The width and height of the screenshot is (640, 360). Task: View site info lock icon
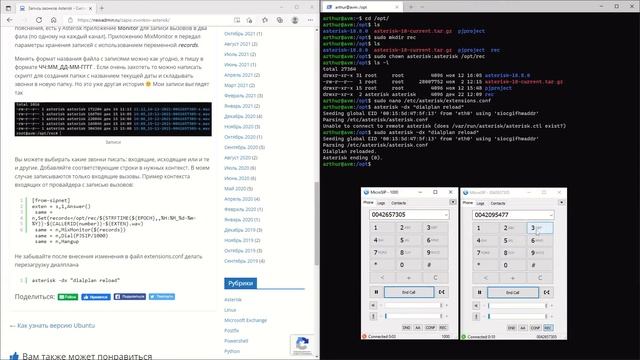70,20
